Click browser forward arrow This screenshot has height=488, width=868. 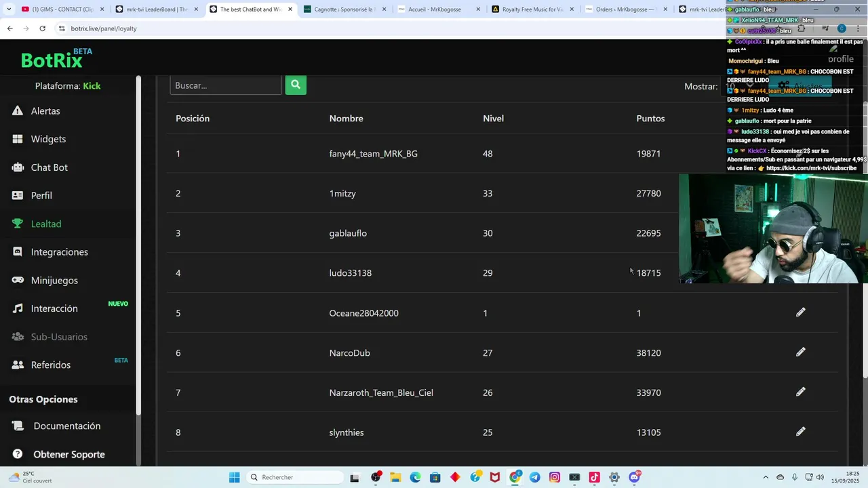point(26,28)
